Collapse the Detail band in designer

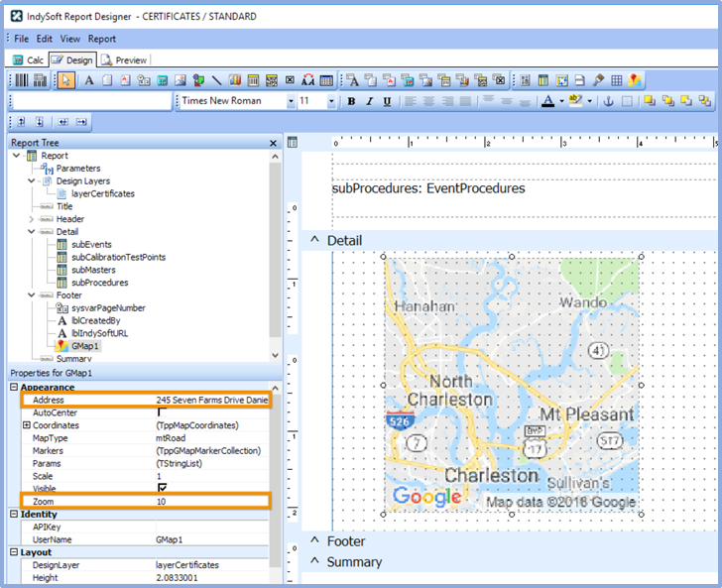click(x=314, y=240)
